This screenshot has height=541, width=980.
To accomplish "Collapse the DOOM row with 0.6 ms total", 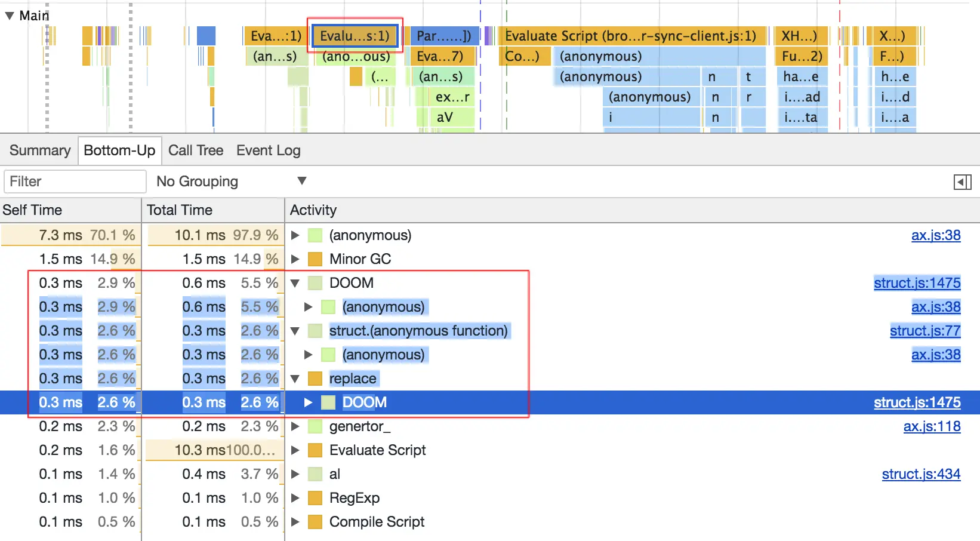I will [x=295, y=283].
